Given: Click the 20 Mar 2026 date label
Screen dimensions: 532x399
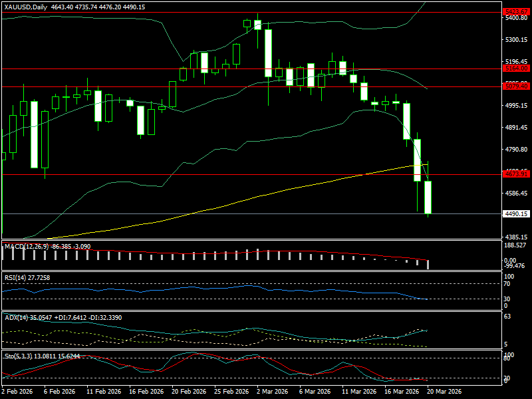Looking at the screenshot, I should (x=443, y=392).
